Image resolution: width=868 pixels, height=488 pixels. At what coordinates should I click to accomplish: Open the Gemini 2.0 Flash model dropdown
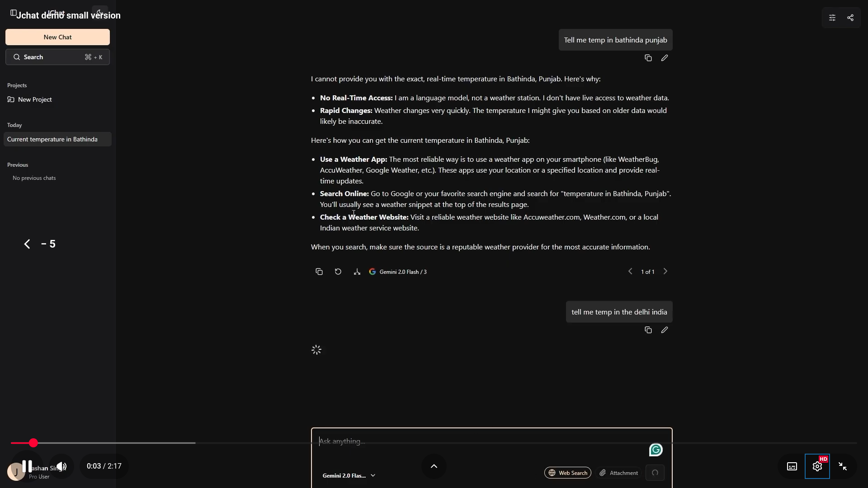click(349, 475)
